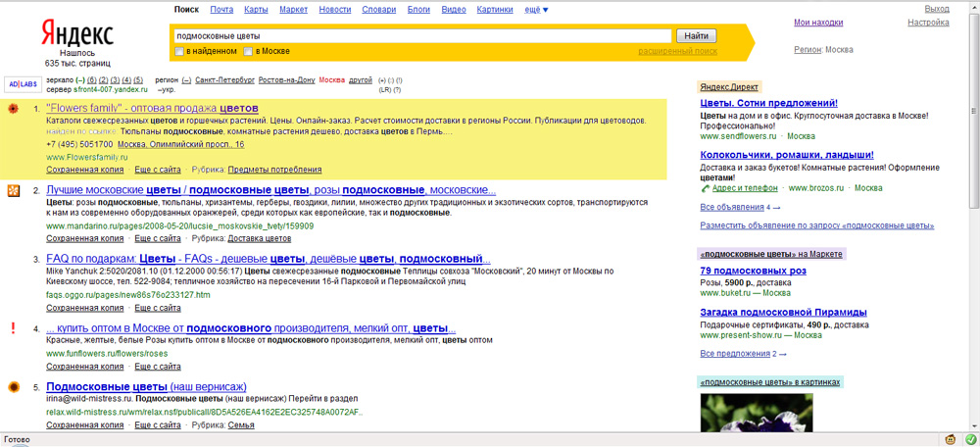The width and height of the screenshot is (980, 447).
Task: Switch to Видео tab
Action: click(x=454, y=10)
